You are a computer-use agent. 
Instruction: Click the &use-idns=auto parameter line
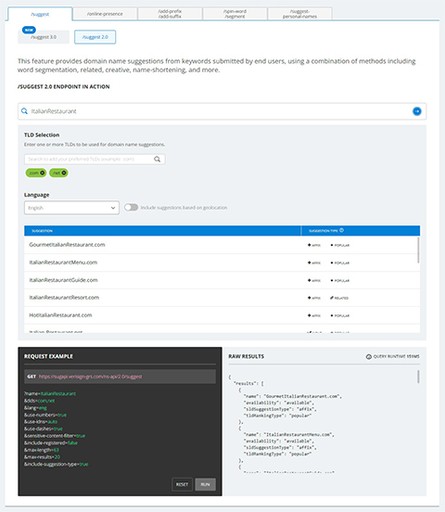tap(41, 422)
